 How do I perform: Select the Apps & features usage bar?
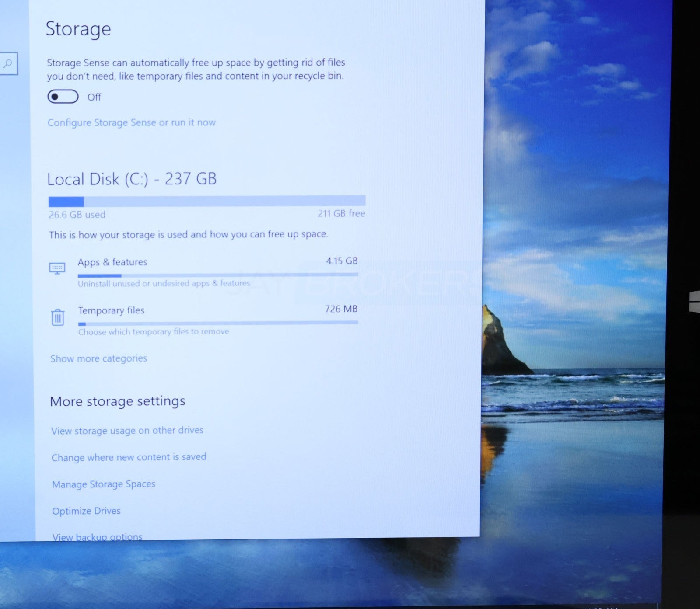217,275
